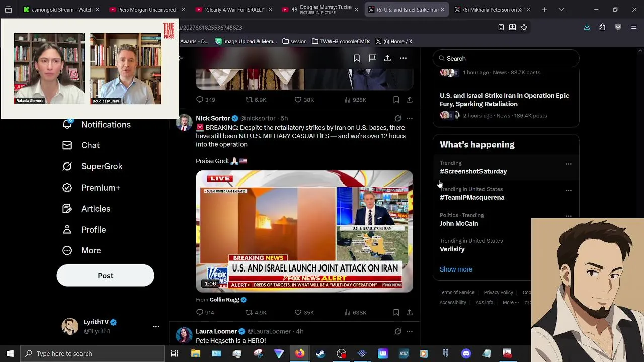
Task: Open trending topic John McCain
Action: click(x=459, y=224)
